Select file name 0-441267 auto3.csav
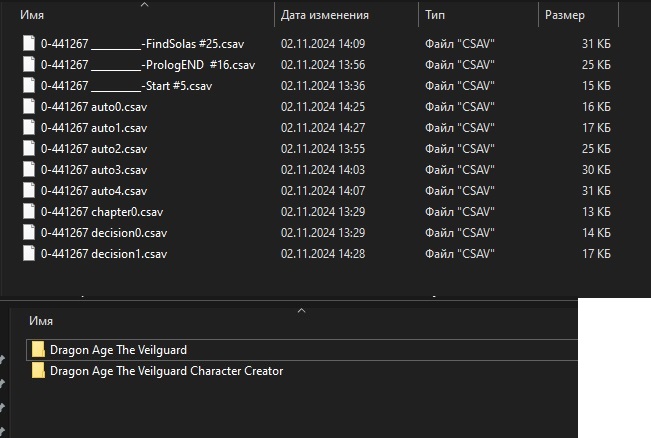The image size is (651, 438). 94,170
